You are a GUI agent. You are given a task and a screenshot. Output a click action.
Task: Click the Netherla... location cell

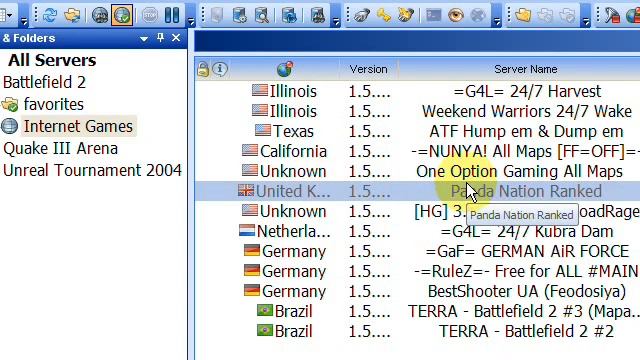click(284, 231)
